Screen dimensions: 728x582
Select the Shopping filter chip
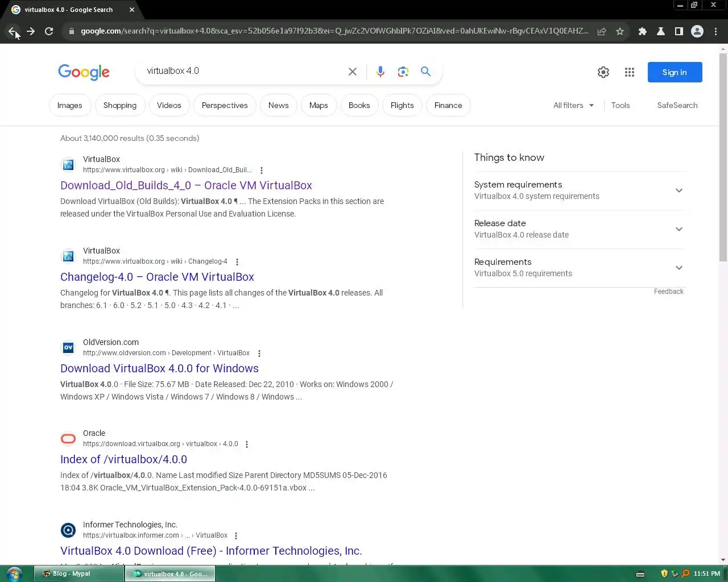120,106
